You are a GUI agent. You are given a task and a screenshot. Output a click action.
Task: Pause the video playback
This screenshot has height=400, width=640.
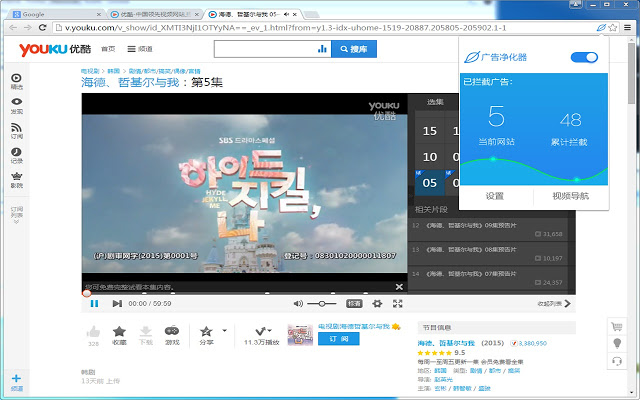pyautogui.click(x=94, y=303)
